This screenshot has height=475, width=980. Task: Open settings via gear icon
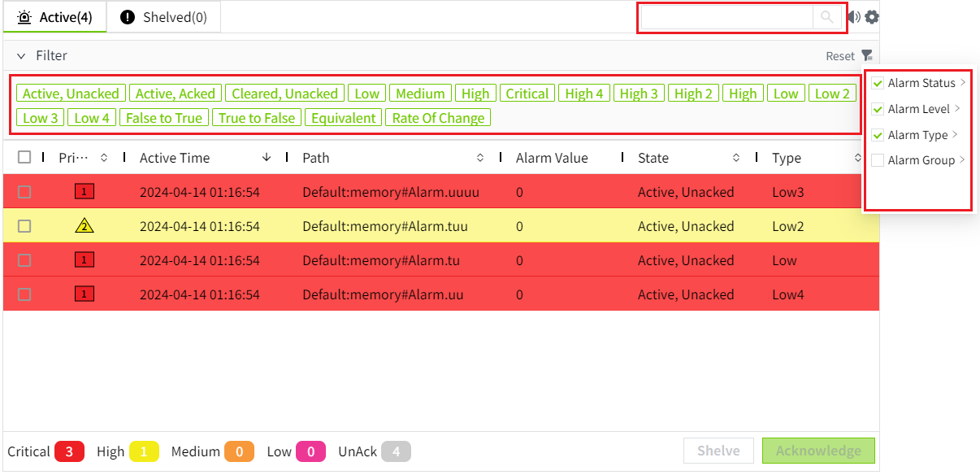872,17
